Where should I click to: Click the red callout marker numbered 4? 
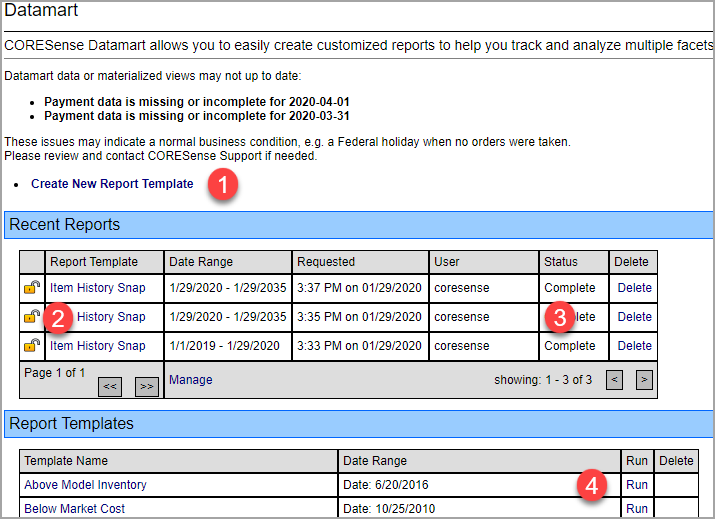[592, 486]
